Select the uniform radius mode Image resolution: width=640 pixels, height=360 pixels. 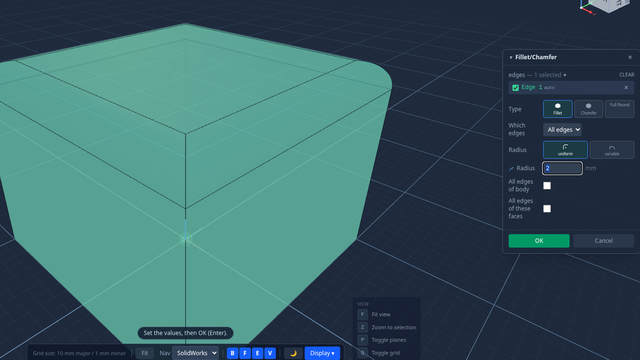pyautogui.click(x=565, y=150)
